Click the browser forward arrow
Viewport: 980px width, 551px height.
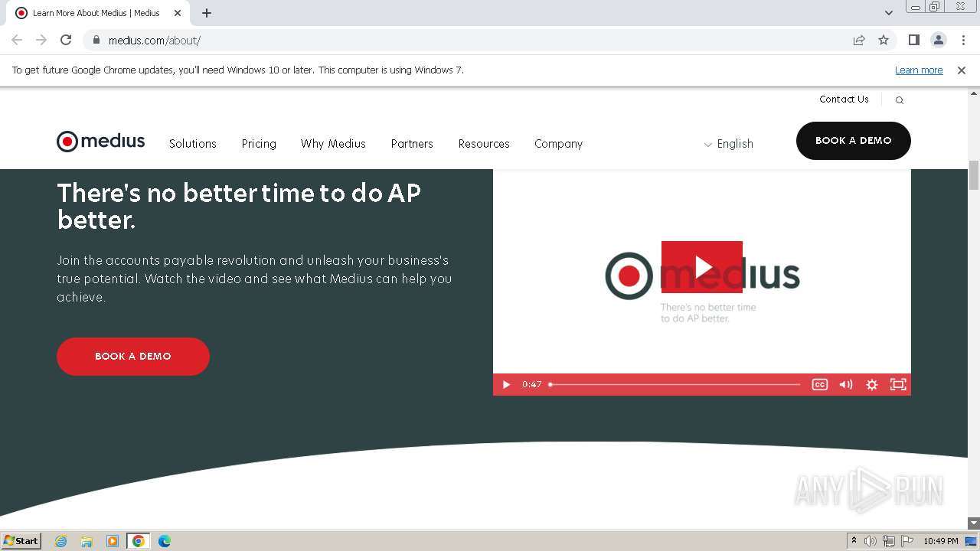(41, 40)
